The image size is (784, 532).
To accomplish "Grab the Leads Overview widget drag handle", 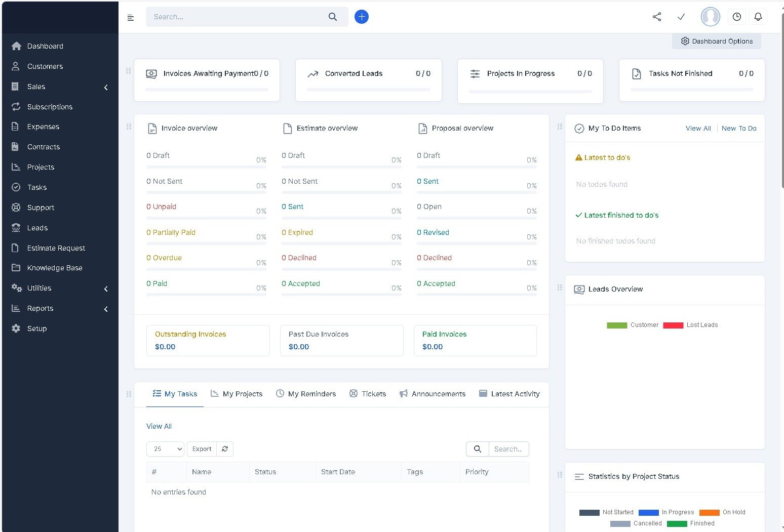I will click(560, 288).
